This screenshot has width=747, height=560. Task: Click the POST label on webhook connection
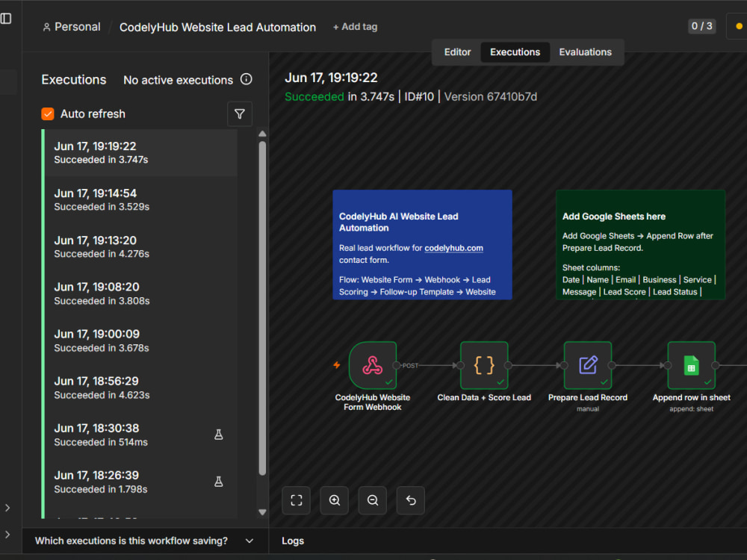pyautogui.click(x=410, y=366)
